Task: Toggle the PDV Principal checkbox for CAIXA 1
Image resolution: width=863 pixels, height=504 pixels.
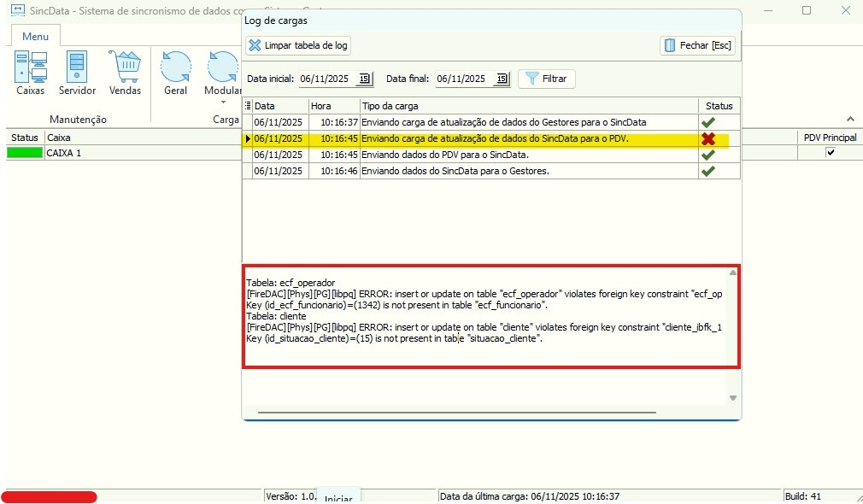Action: click(x=830, y=153)
